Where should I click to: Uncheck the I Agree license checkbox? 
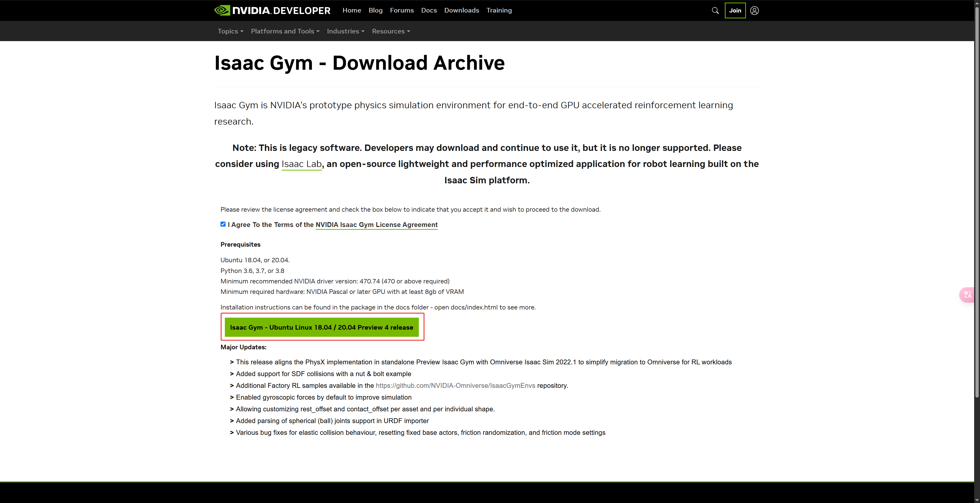pyautogui.click(x=223, y=224)
